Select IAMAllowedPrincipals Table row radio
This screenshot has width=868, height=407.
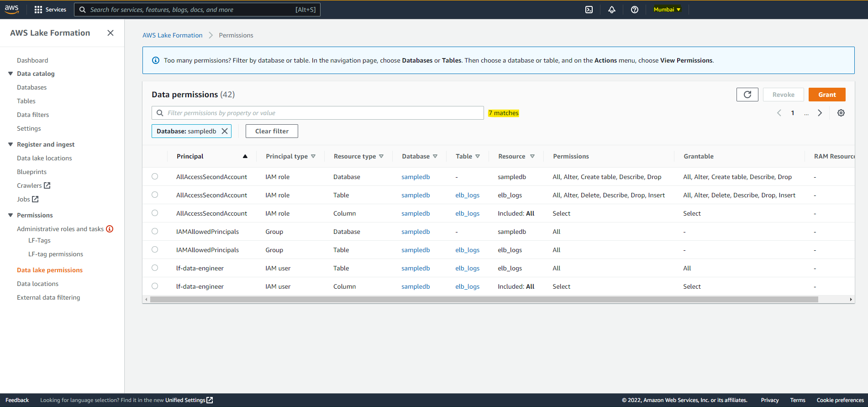tap(155, 249)
